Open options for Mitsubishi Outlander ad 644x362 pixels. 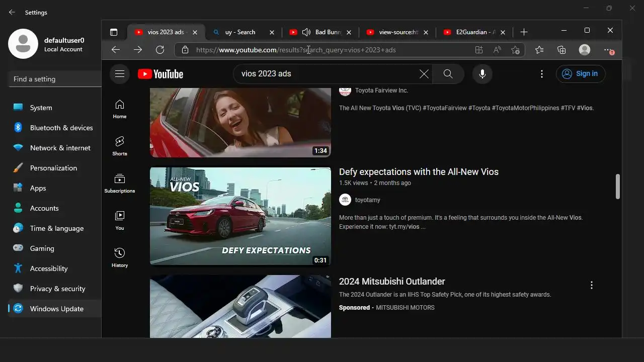pyautogui.click(x=592, y=285)
